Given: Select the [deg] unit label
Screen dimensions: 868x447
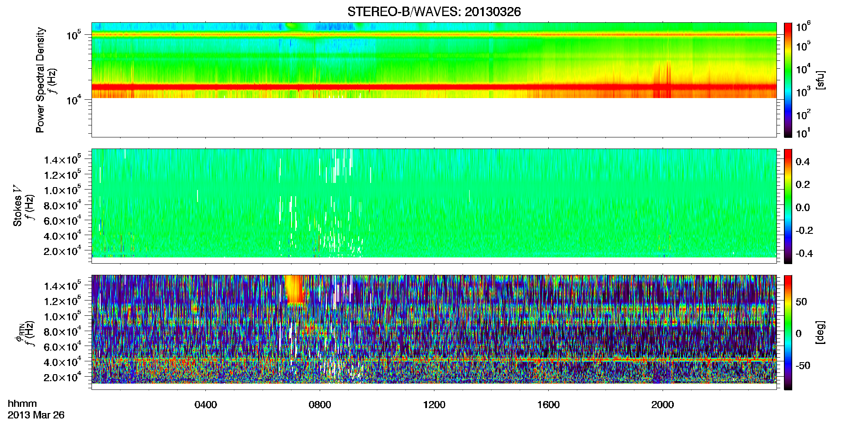Looking at the screenshot, I should tap(820, 332).
